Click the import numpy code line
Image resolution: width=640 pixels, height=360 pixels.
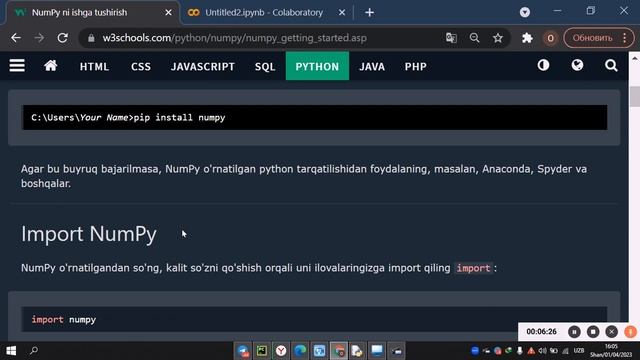tap(315, 319)
